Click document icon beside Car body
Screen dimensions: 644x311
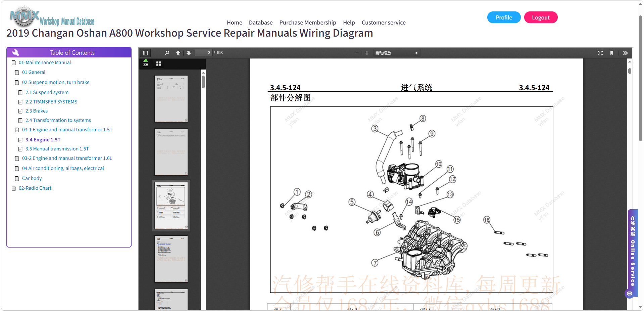[x=17, y=179]
